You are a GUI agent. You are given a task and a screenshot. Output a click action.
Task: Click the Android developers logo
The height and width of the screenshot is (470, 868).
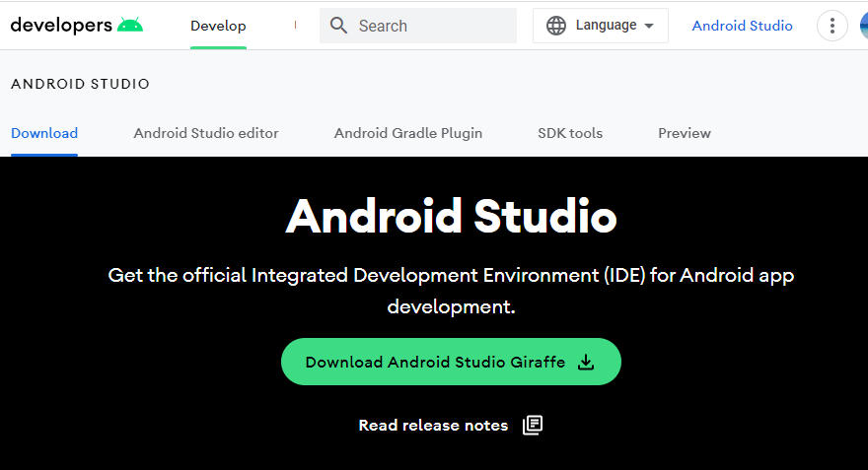(x=76, y=26)
